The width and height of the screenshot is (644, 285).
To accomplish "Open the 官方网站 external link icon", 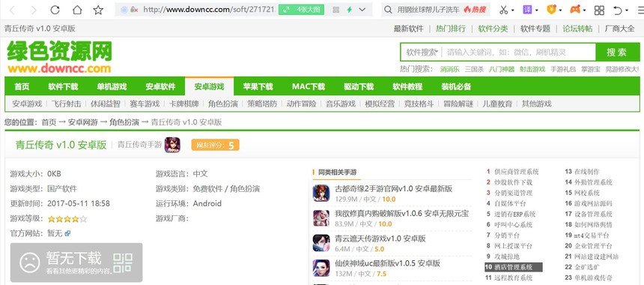I will (67, 233).
